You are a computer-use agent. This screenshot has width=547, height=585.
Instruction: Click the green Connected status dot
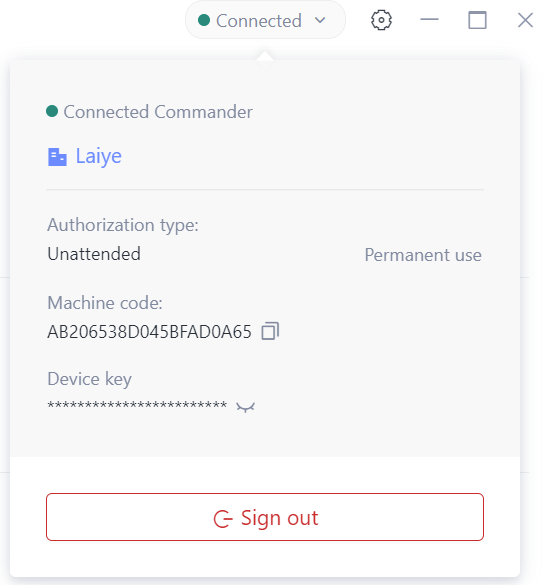(x=204, y=20)
